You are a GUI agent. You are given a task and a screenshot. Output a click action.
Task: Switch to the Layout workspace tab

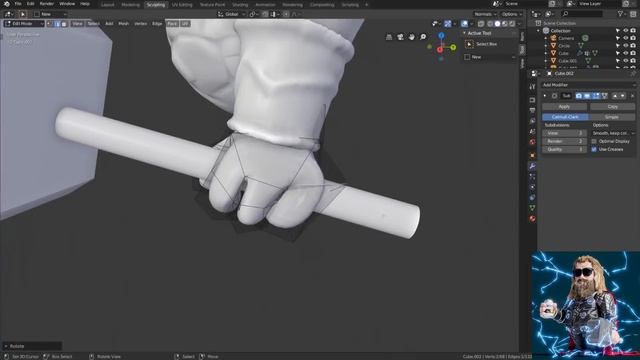click(108, 5)
